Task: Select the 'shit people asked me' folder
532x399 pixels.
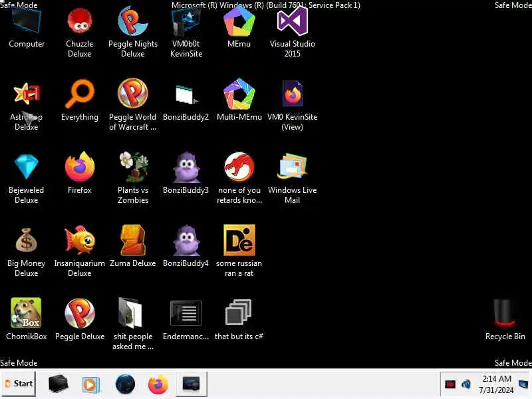Action: tap(130, 313)
